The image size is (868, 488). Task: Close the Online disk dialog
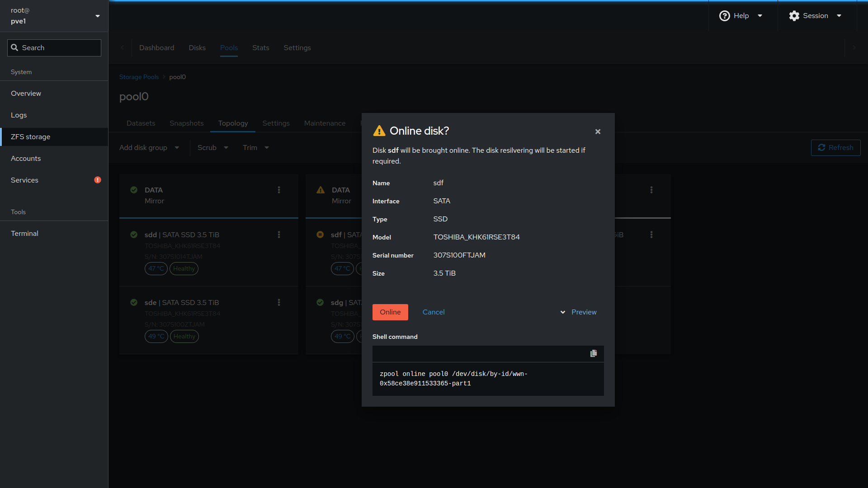tap(598, 131)
